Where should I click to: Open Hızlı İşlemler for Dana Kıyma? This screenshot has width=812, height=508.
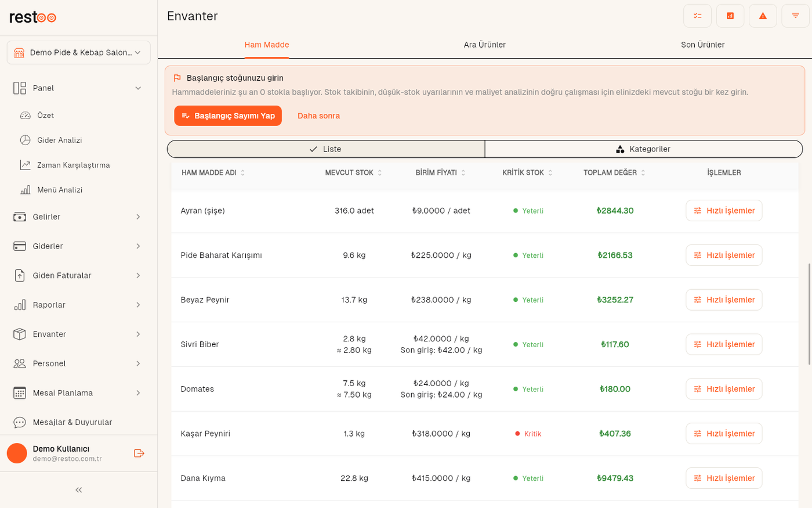pyautogui.click(x=724, y=478)
